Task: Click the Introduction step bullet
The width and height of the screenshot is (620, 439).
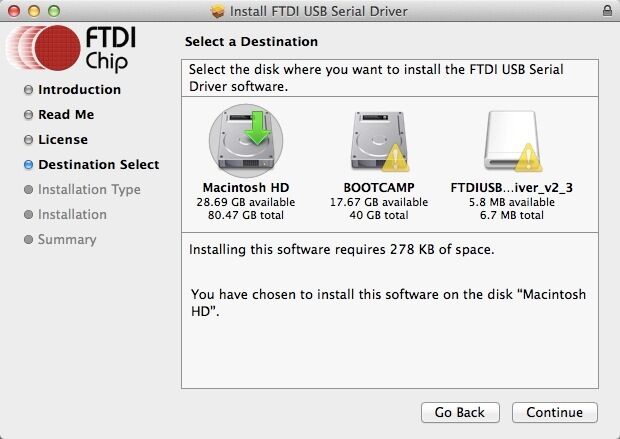Action: click(x=29, y=90)
